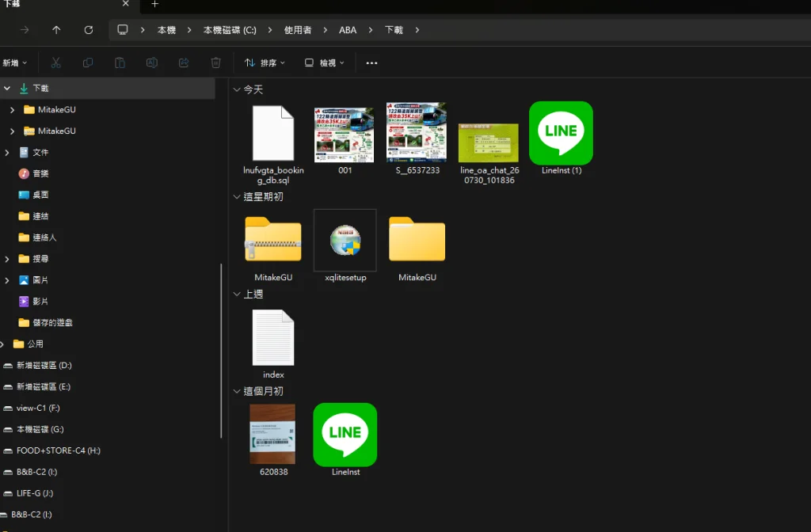
Task: Collapse the 今天 group header
Action: click(236, 89)
